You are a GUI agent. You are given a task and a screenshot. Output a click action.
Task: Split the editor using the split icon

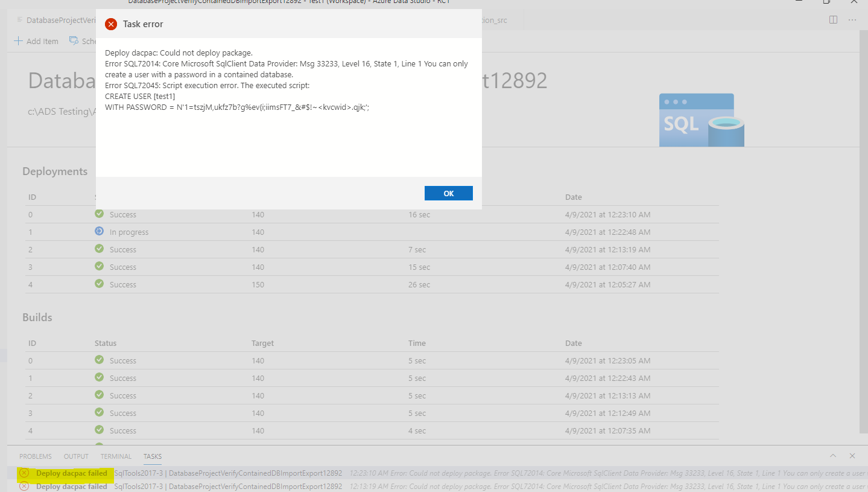[834, 20]
